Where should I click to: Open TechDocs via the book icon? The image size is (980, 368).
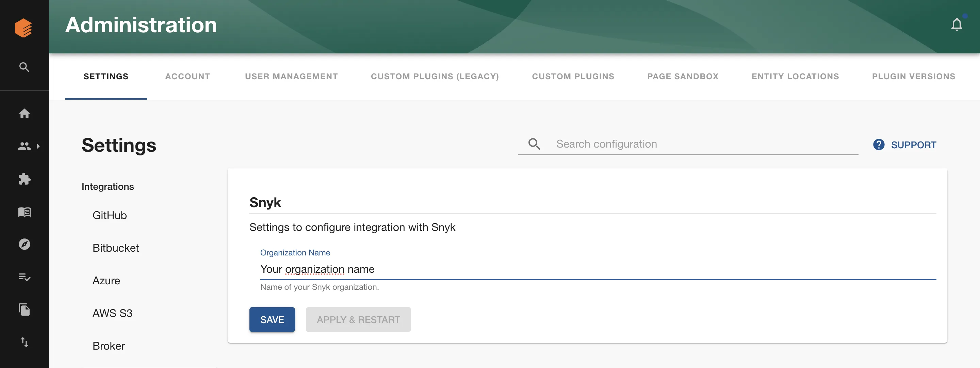pyautogui.click(x=24, y=212)
